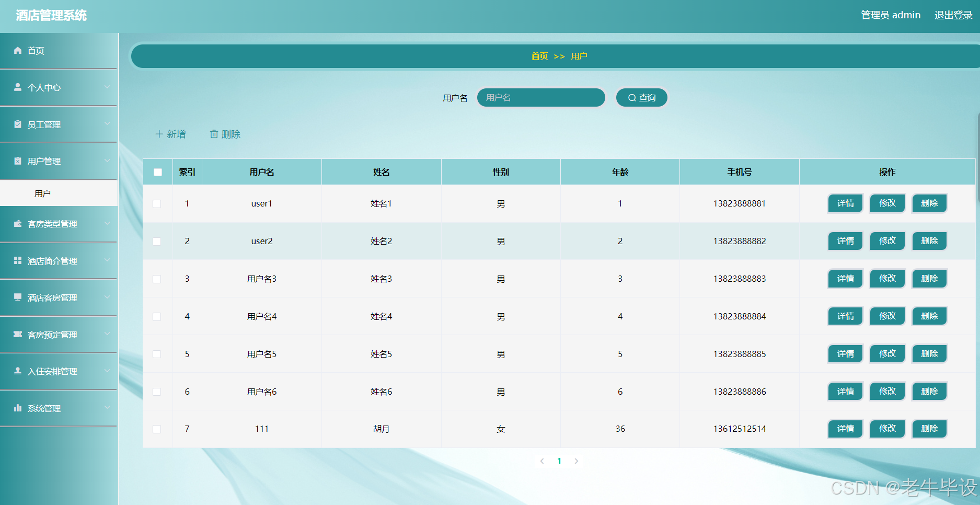980x505 pixels.
Task: Click the clipboard icon for 员工管理
Action: [x=18, y=124]
